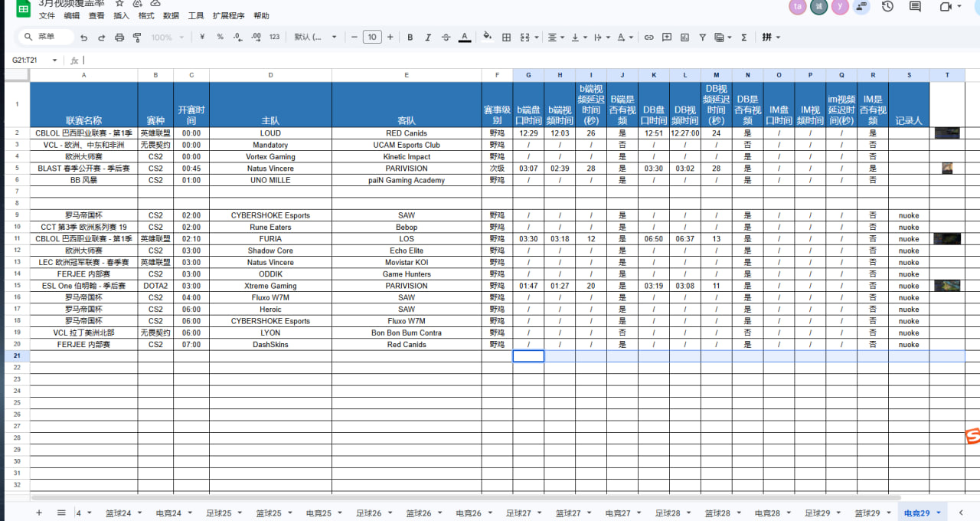Click cell containing FURIA

[x=270, y=239]
